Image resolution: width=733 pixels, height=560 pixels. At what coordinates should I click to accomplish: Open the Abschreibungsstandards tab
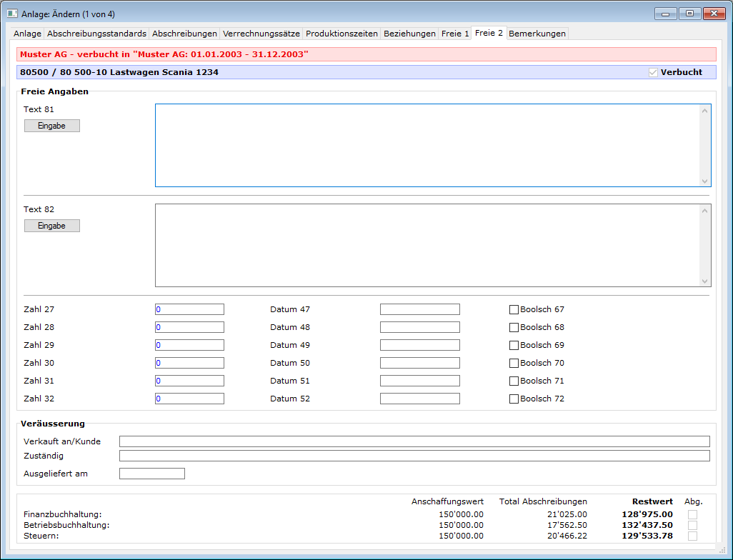click(x=96, y=34)
